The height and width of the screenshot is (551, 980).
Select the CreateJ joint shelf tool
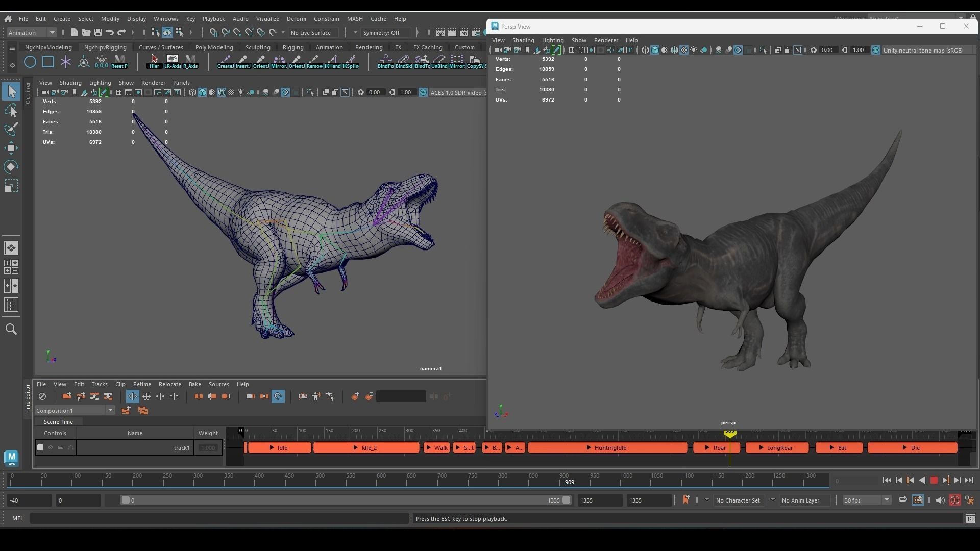226,62
